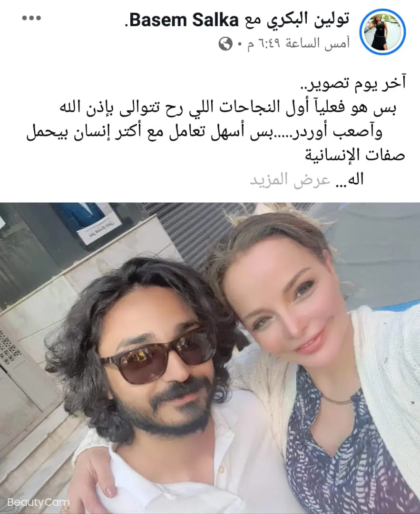Image resolution: width=420 pixels, height=514 pixels.
Task: Open the selfie photo attachment
Action: [210, 358]
